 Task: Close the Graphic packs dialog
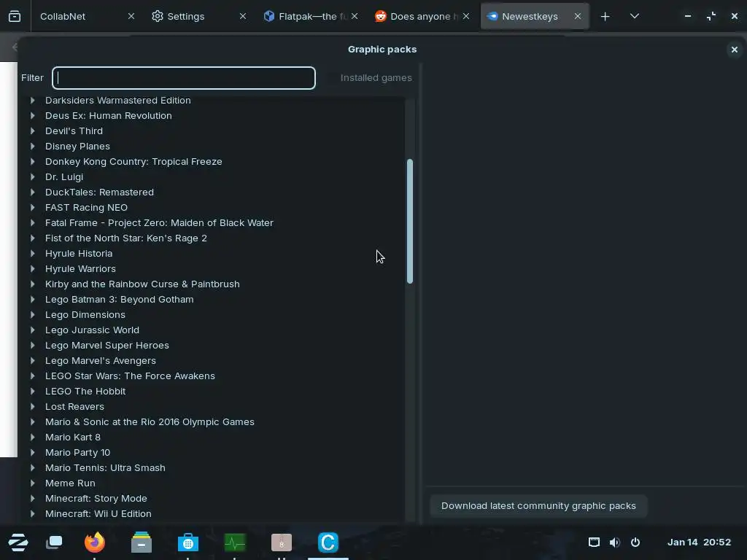734,50
